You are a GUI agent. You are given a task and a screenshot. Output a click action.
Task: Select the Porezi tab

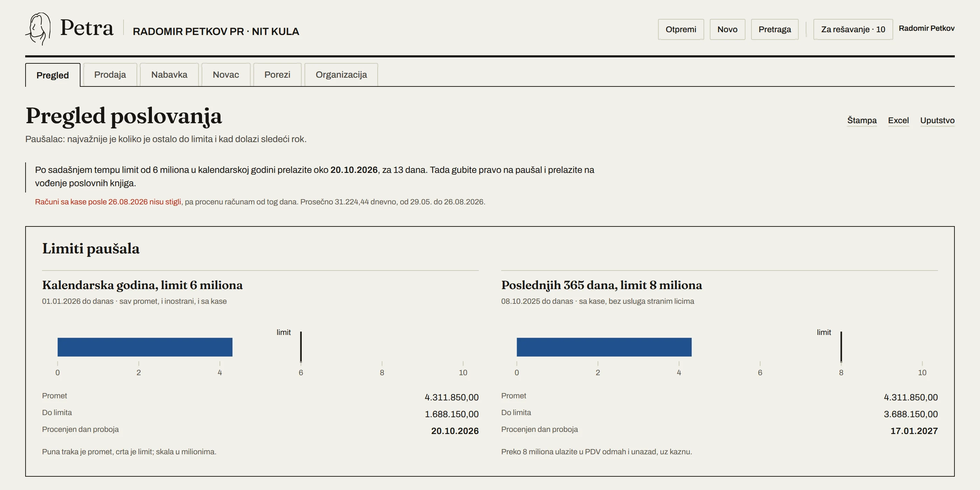point(277,75)
